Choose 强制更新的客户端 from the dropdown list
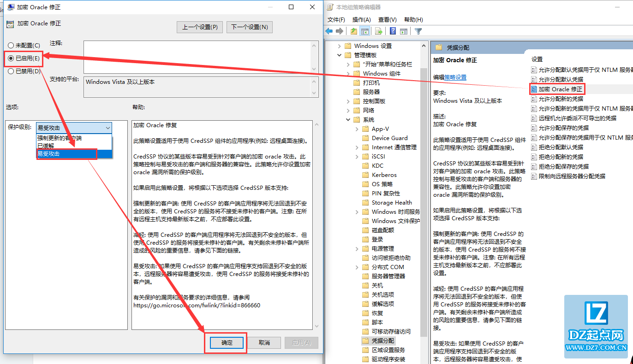This screenshot has width=633, height=364. tap(74, 138)
